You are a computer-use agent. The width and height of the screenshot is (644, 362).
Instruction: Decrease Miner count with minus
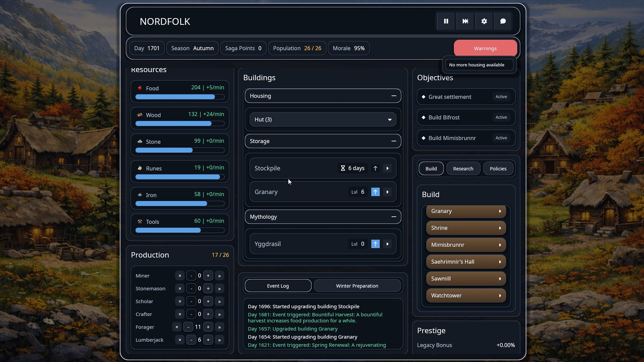pyautogui.click(x=191, y=276)
